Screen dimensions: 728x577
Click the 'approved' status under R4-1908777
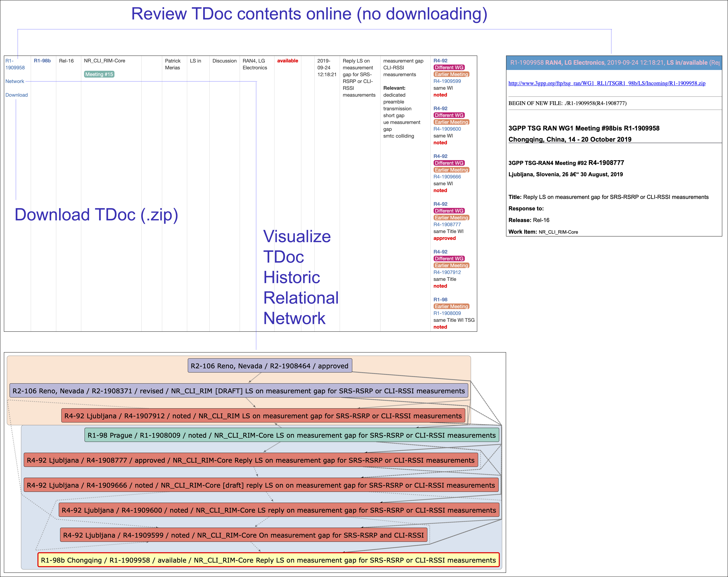445,238
